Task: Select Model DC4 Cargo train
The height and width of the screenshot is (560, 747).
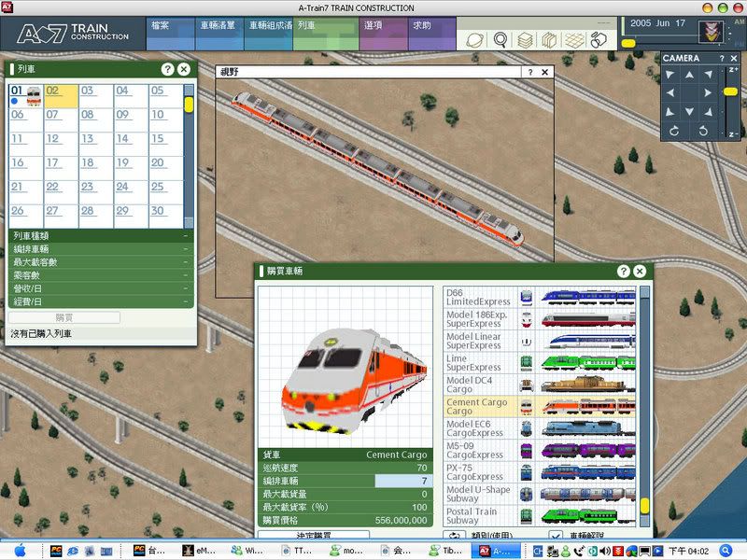Action: tap(540, 385)
